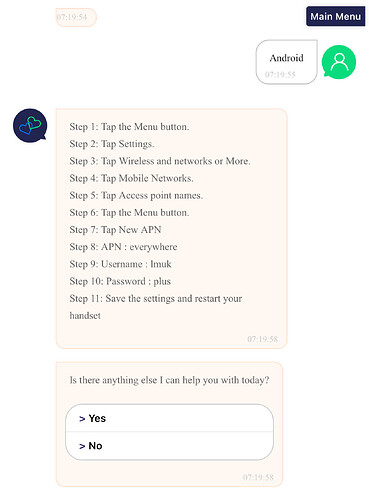Click the Step 8 APN everywhere line
This screenshot has width=369, height=500.
pos(123,247)
